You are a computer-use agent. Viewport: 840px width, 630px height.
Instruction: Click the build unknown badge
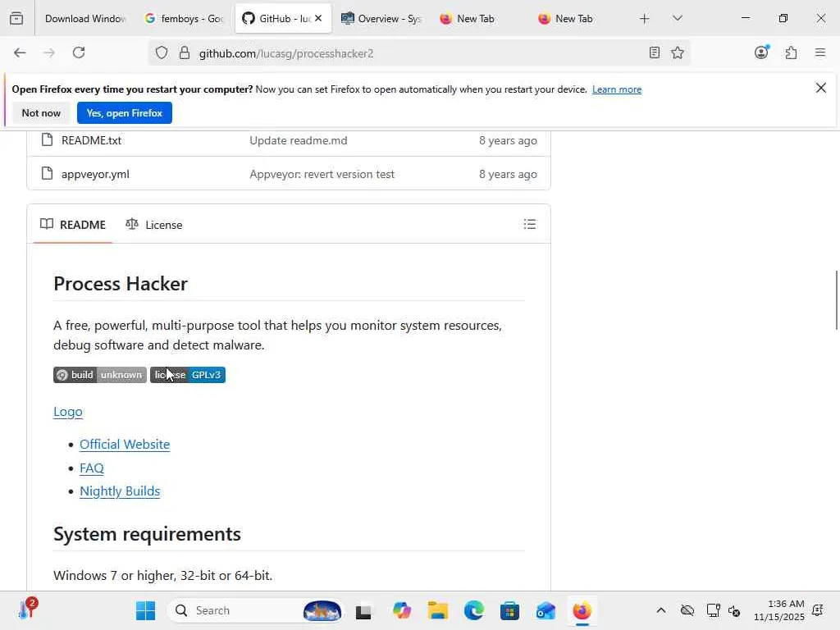coord(99,374)
